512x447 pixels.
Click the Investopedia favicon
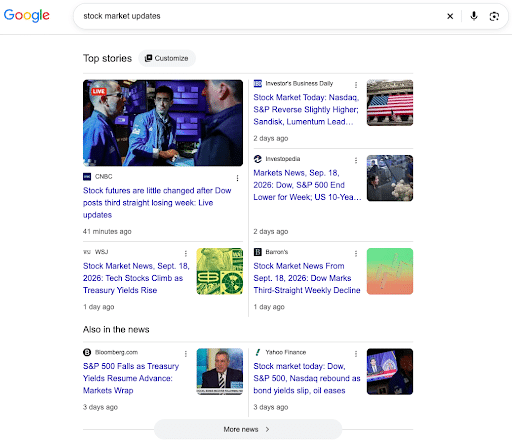(x=258, y=159)
